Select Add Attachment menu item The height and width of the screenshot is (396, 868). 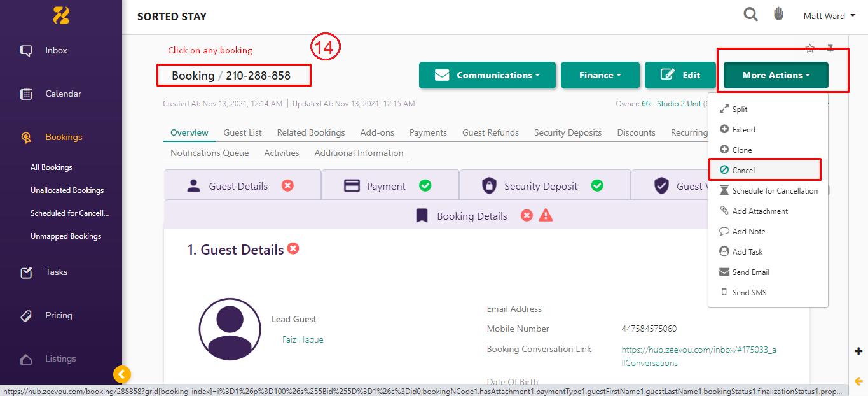[x=768, y=211]
